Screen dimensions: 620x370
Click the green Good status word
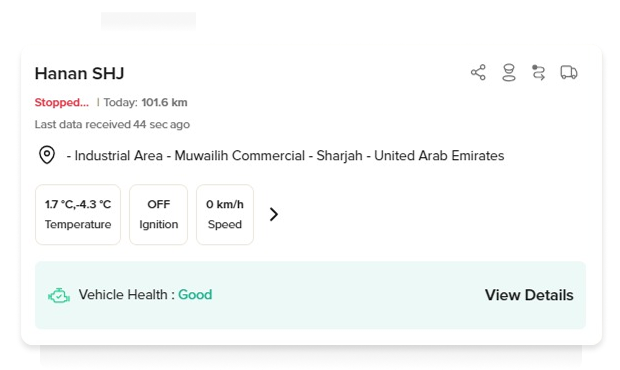coord(195,294)
